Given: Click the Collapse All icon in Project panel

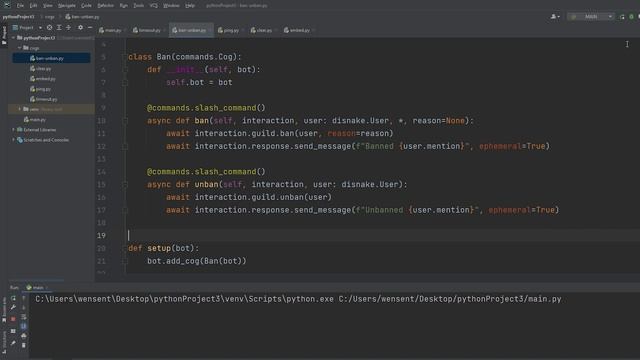Looking at the screenshot, I should point(68,28).
